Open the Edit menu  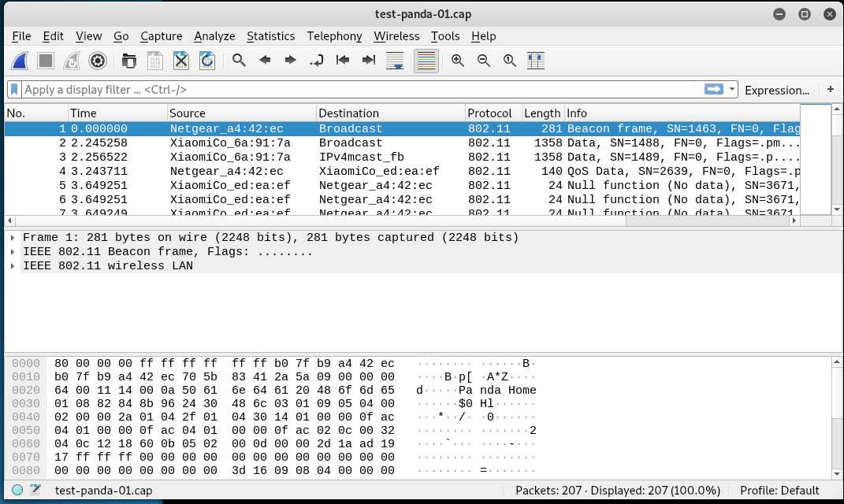point(54,36)
